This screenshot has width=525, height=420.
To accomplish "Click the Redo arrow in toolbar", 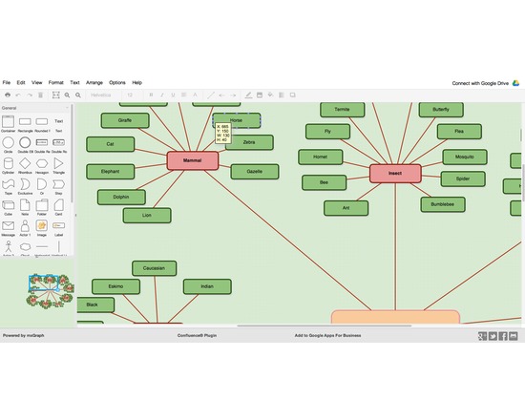I will tap(30, 95).
